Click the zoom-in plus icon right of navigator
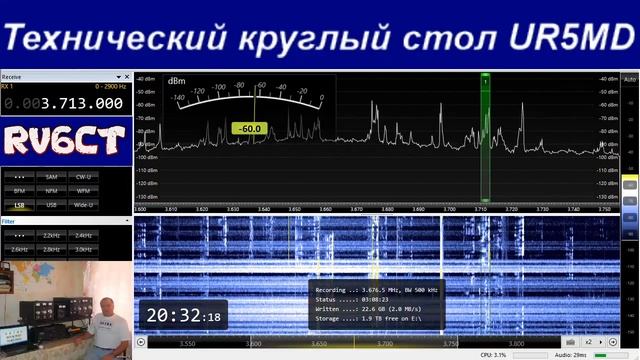 click(x=613, y=342)
